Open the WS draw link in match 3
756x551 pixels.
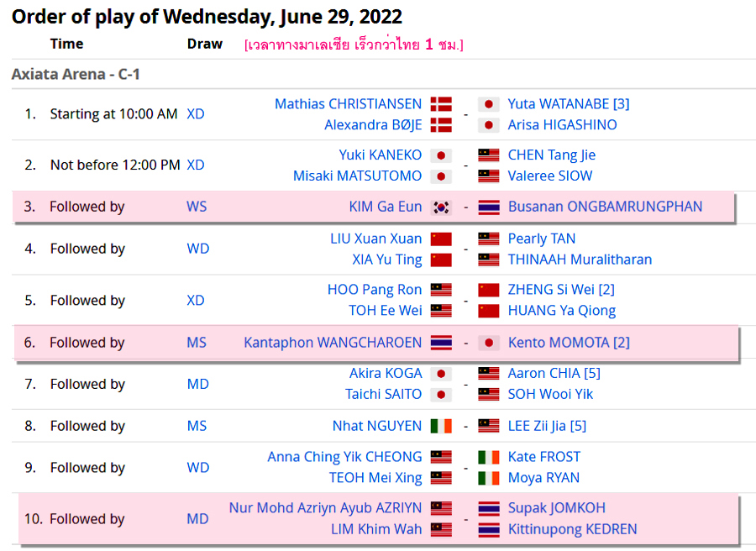[197, 207]
